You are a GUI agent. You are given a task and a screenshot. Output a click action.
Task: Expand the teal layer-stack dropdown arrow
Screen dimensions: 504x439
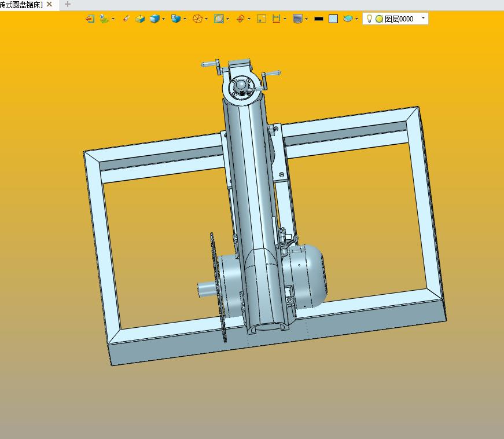357,19
